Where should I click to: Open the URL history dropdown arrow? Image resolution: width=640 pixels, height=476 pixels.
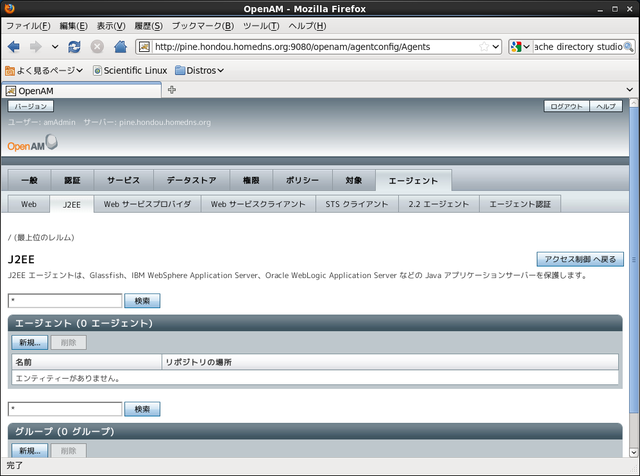pos(497,47)
